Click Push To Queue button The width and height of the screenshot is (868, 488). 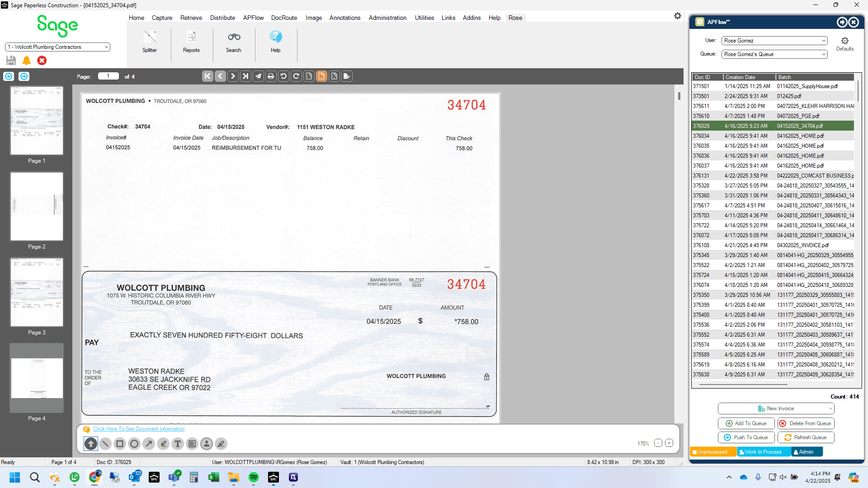pos(746,437)
